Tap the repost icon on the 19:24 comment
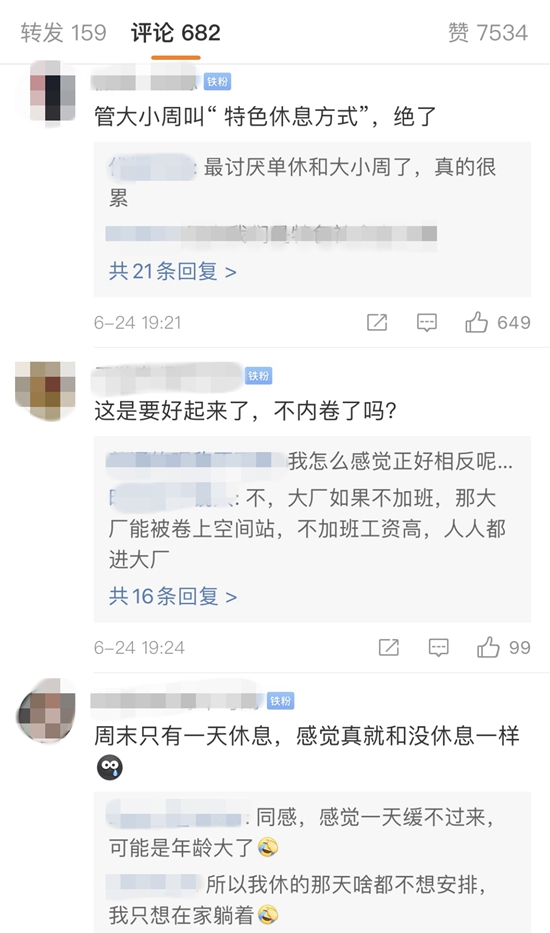The height and width of the screenshot is (933, 550). coord(389,647)
